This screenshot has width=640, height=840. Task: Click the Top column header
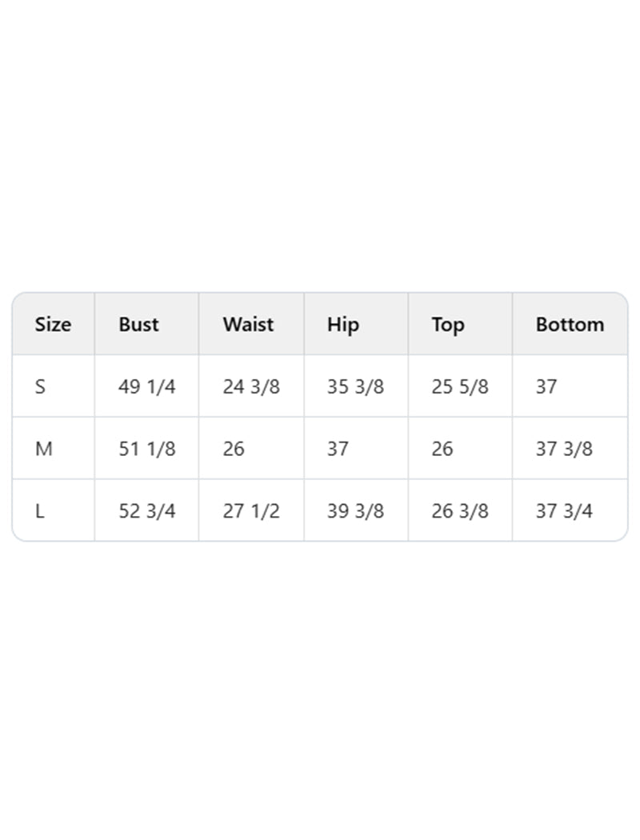(448, 324)
